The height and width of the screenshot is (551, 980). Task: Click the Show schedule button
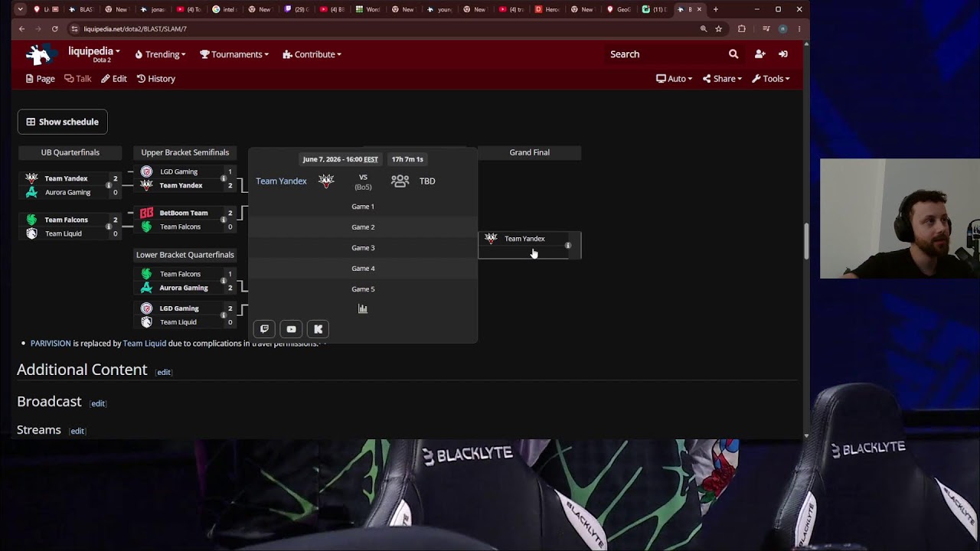pos(63,122)
